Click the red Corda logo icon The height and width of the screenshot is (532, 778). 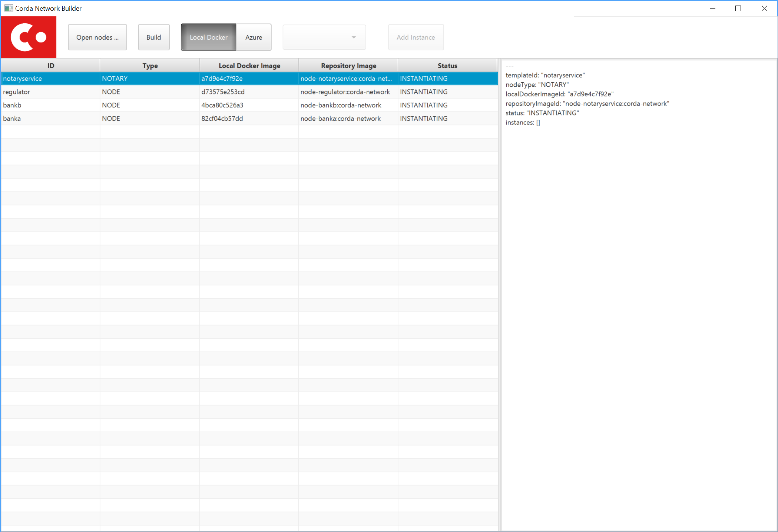click(29, 37)
